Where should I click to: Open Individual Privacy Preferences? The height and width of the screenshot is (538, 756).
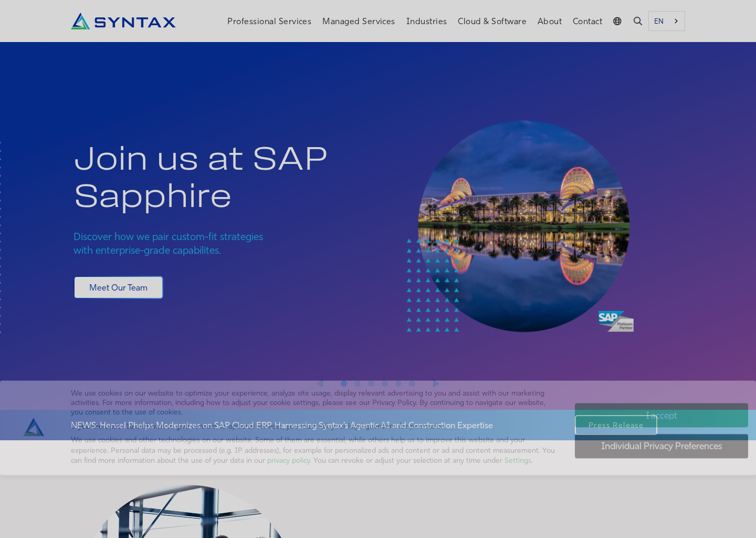(x=661, y=446)
